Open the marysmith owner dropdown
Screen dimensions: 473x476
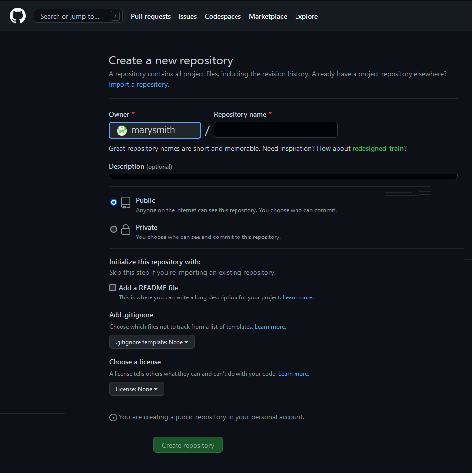(x=155, y=130)
